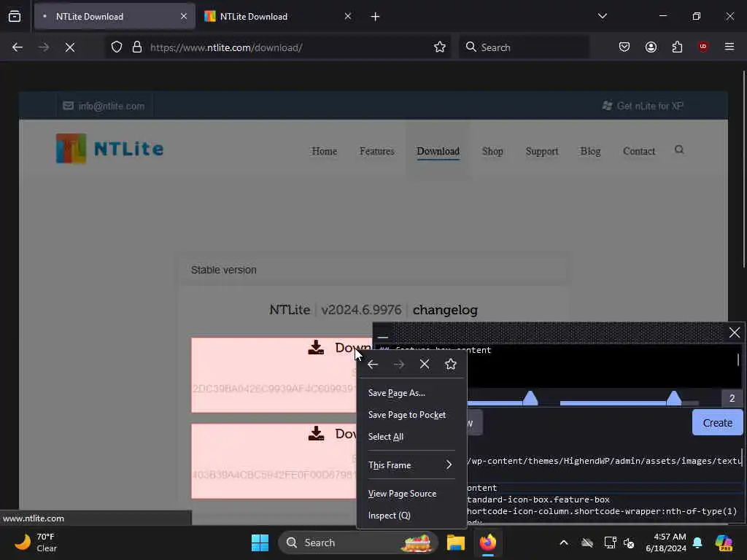The image size is (747, 560).
Task: Click the left picker slider handle
Action: (530, 398)
